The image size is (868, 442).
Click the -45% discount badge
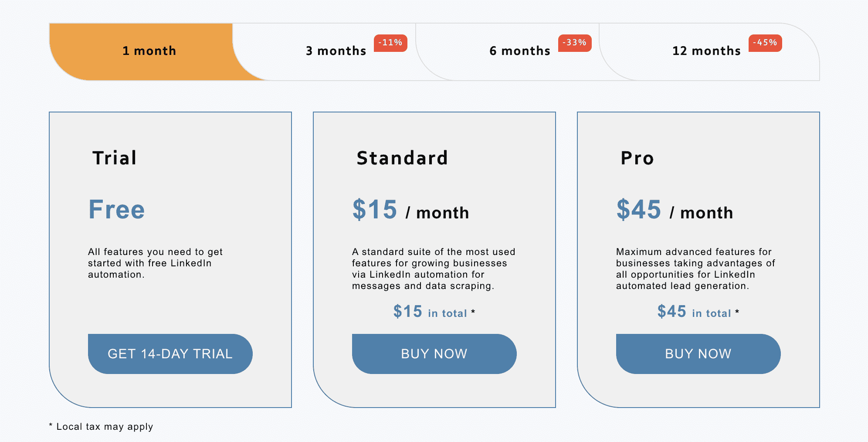click(x=765, y=43)
